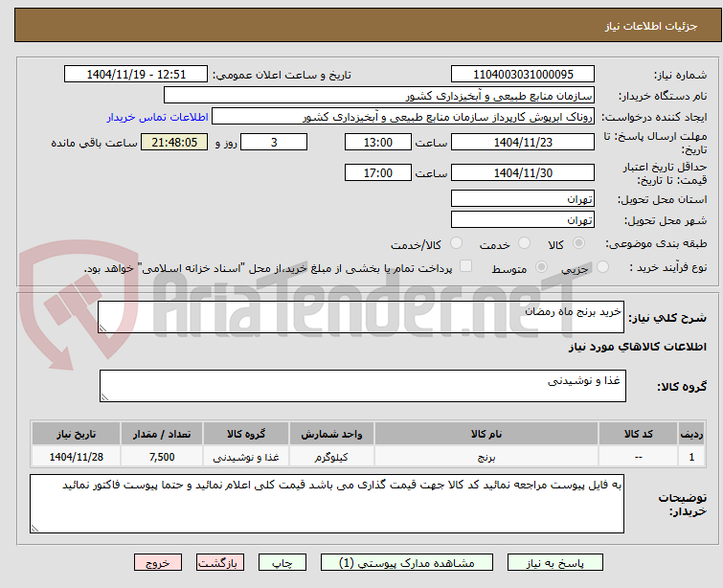Click the جزئیات اطلاعات نیاز page title
Image resolution: width=723 pixels, height=588 pixels.
point(651,26)
